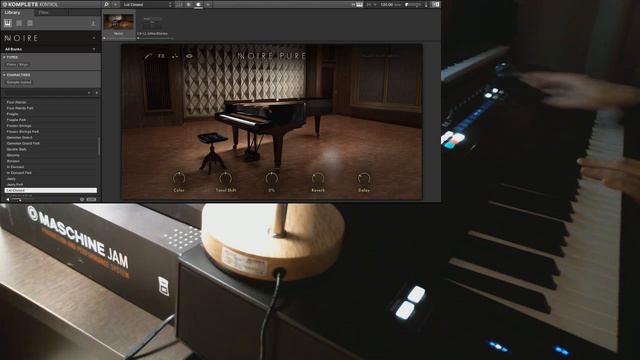Click the EDIT button below preset list
The height and width of the screenshot is (360, 640).
tap(91, 199)
